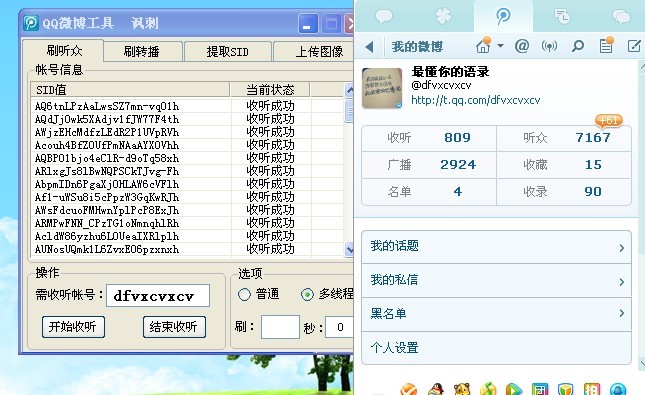Open the 拍 Paipai app icon
This screenshot has height=395, width=645.
click(592, 389)
